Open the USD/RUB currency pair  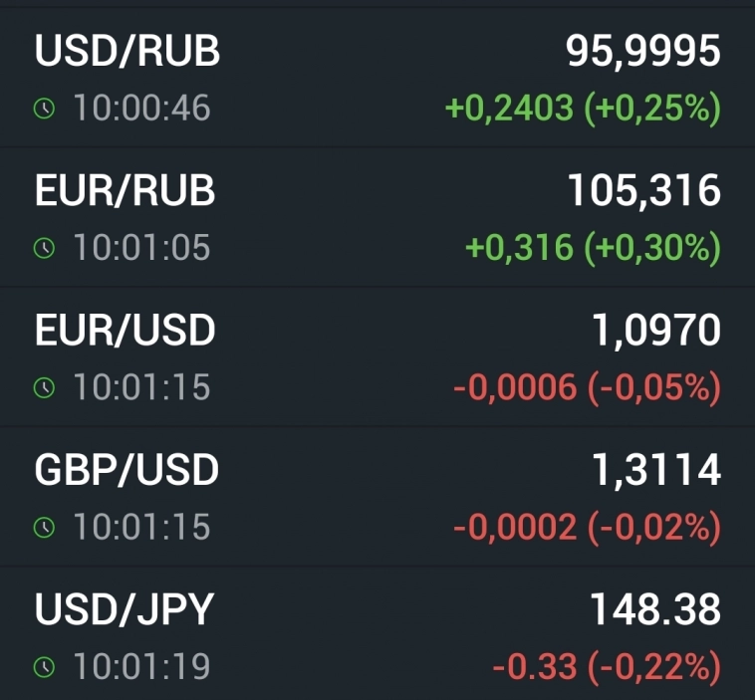pos(127,52)
